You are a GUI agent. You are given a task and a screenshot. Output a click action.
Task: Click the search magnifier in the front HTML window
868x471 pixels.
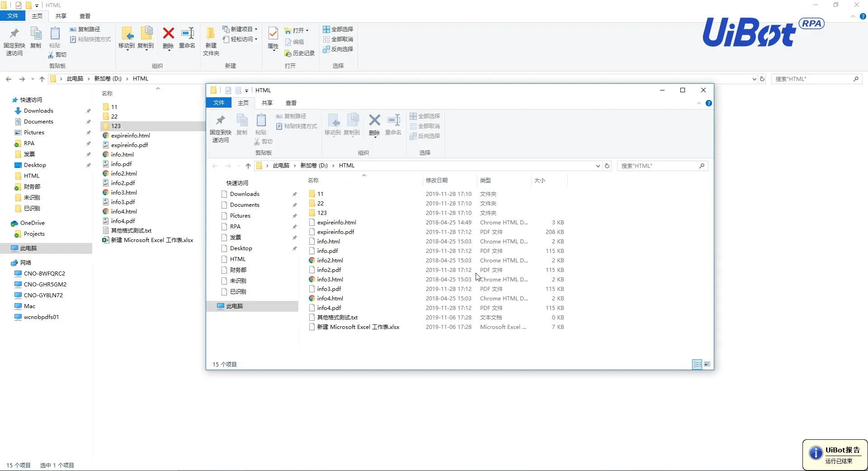point(702,166)
